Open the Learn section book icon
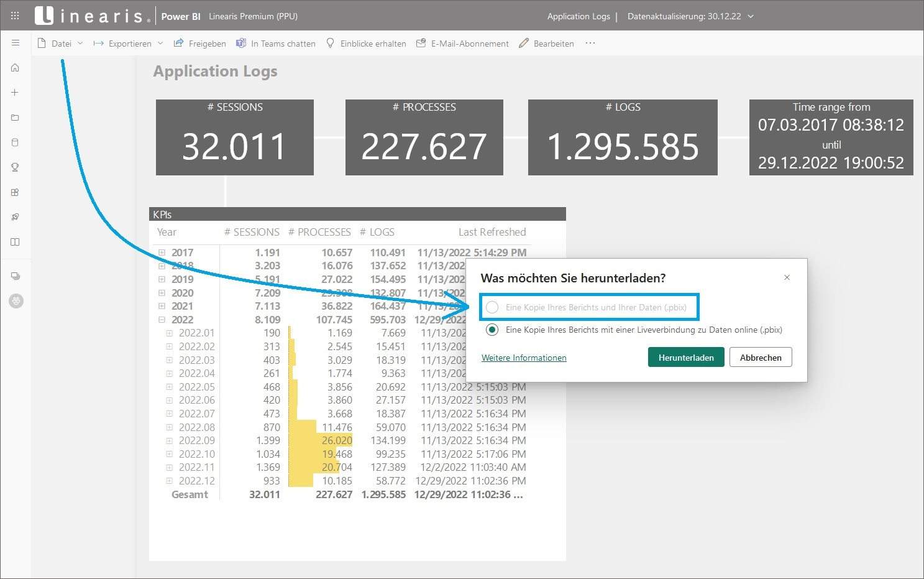The width and height of the screenshot is (924, 579). coord(15,242)
